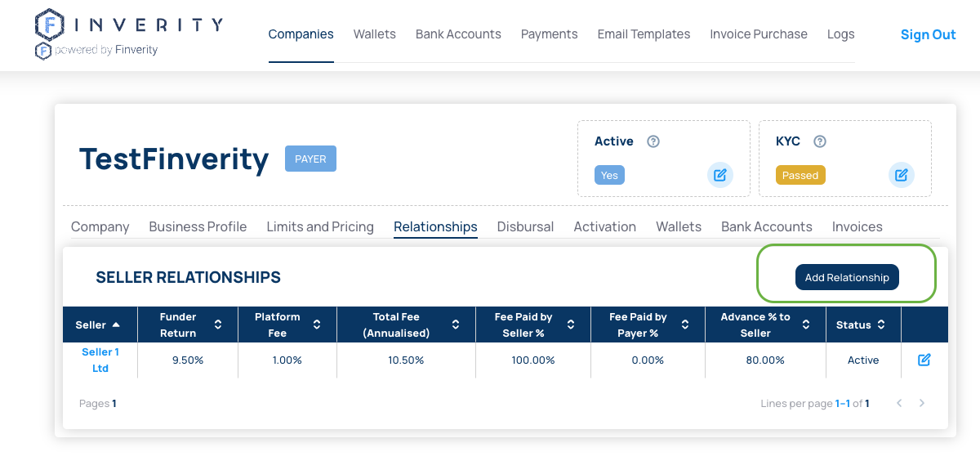Viewport: 980px width, 461px height.
Task: Click the 1.00% platform fee cell
Action: click(x=287, y=360)
